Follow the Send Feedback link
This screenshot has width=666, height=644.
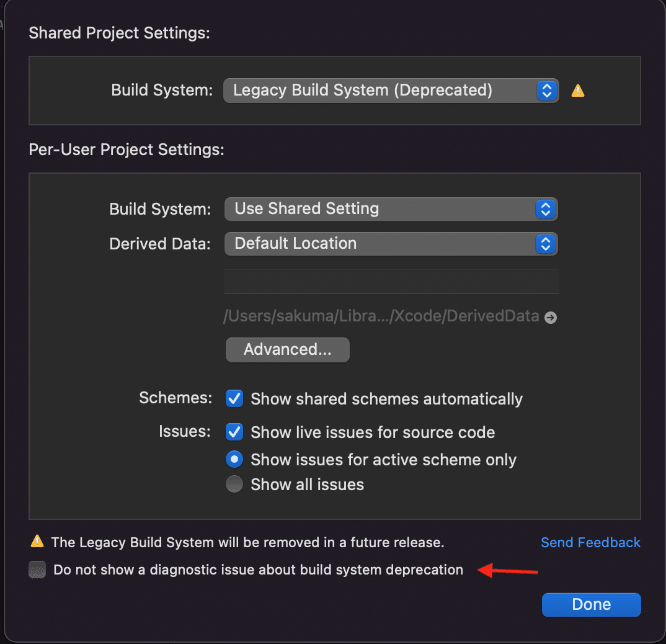590,542
